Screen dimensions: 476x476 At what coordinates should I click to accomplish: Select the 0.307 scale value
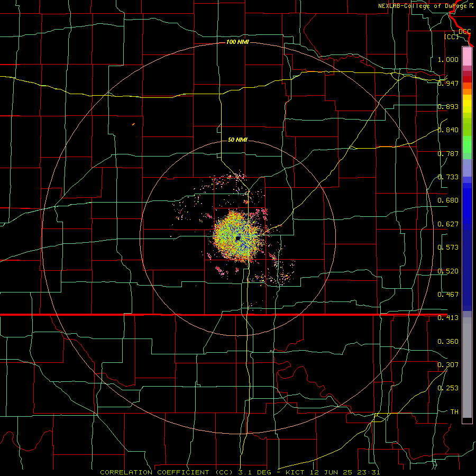click(448, 365)
